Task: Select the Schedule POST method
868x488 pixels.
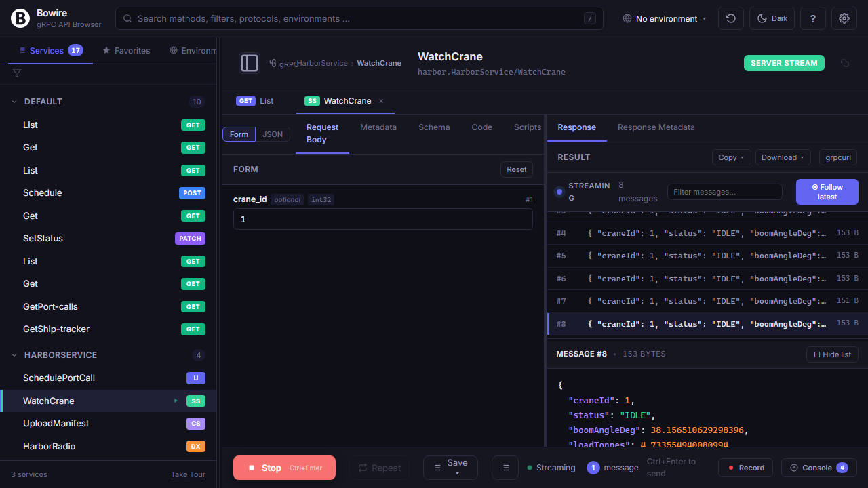Action: [x=108, y=192]
